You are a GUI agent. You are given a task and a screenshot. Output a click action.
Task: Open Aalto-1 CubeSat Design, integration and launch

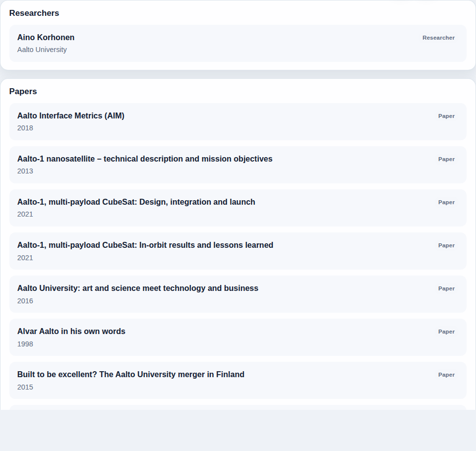tap(238, 208)
